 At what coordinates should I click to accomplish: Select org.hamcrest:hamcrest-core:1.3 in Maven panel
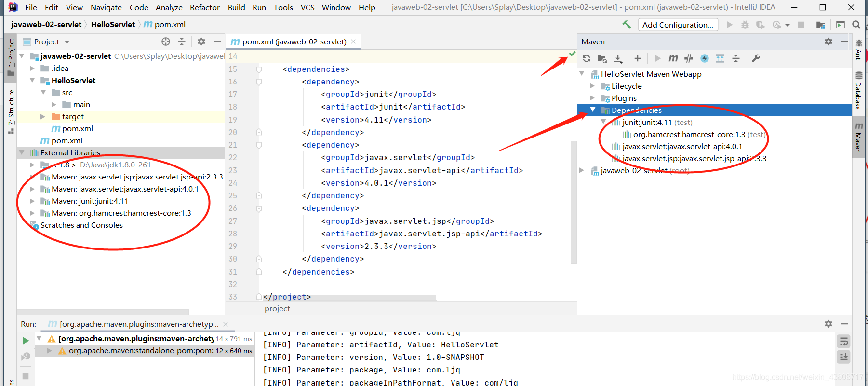click(x=689, y=135)
